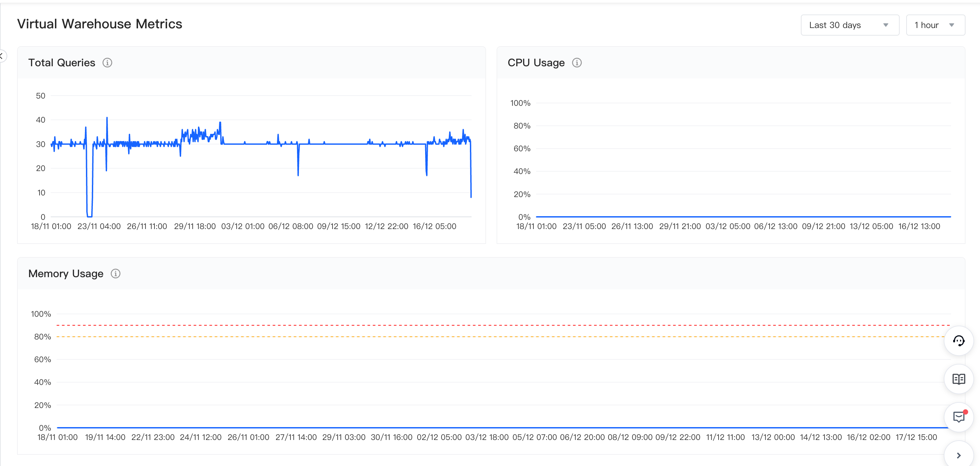The image size is (980, 466).
Task: Click the Total Queries chart title
Action: click(62, 63)
